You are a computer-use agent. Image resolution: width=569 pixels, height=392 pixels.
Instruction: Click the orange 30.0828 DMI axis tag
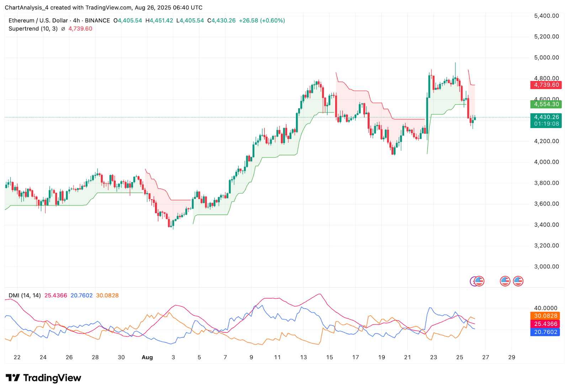click(545, 316)
